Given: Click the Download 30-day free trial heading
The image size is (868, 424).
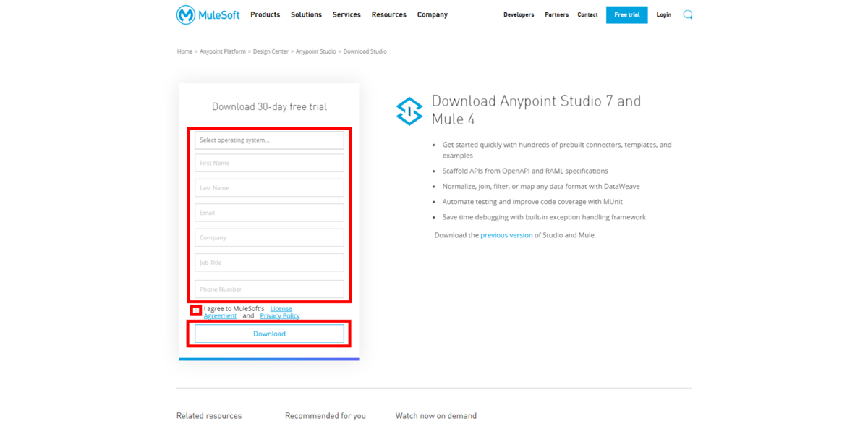Looking at the screenshot, I should tap(269, 106).
